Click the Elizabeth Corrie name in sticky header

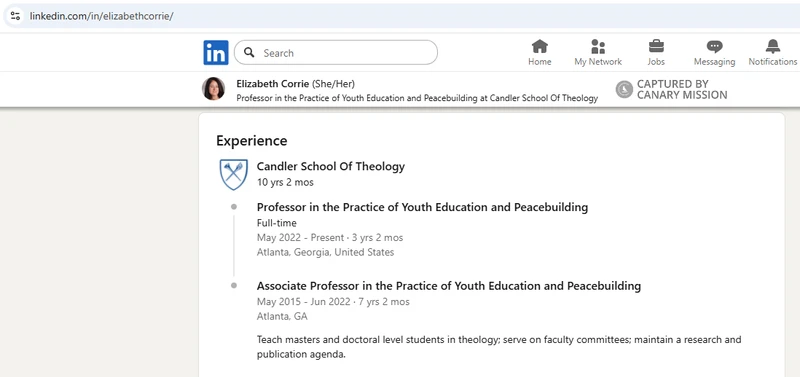pos(272,84)
